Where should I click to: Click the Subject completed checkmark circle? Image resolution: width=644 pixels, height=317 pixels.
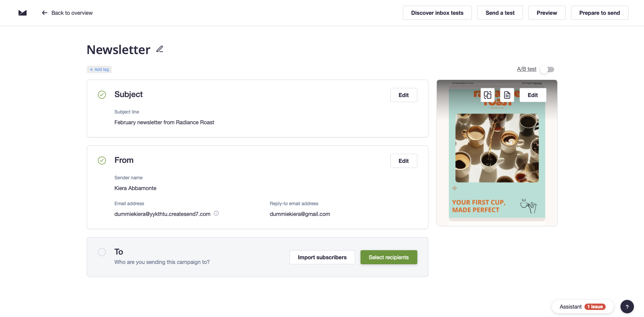coord(102,95)
